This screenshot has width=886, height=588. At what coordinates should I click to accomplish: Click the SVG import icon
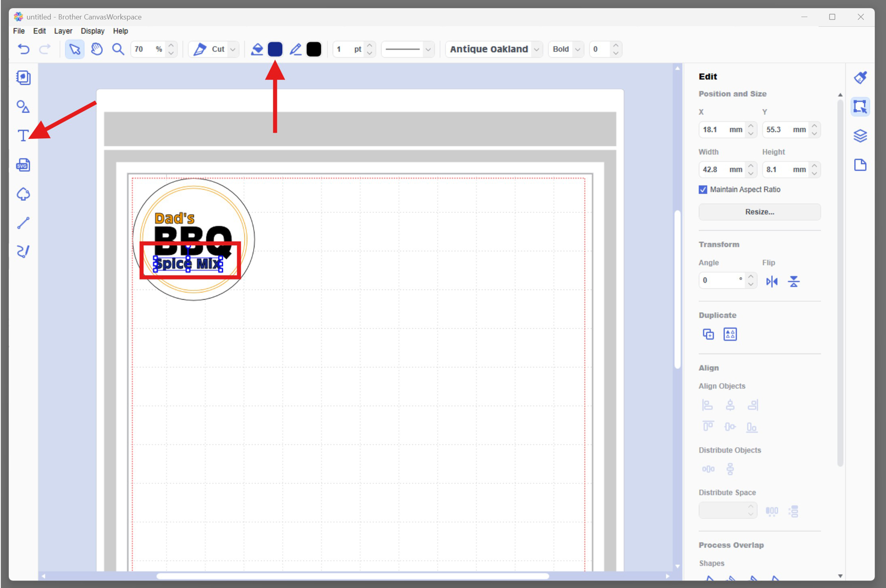(x=23, y=165)
